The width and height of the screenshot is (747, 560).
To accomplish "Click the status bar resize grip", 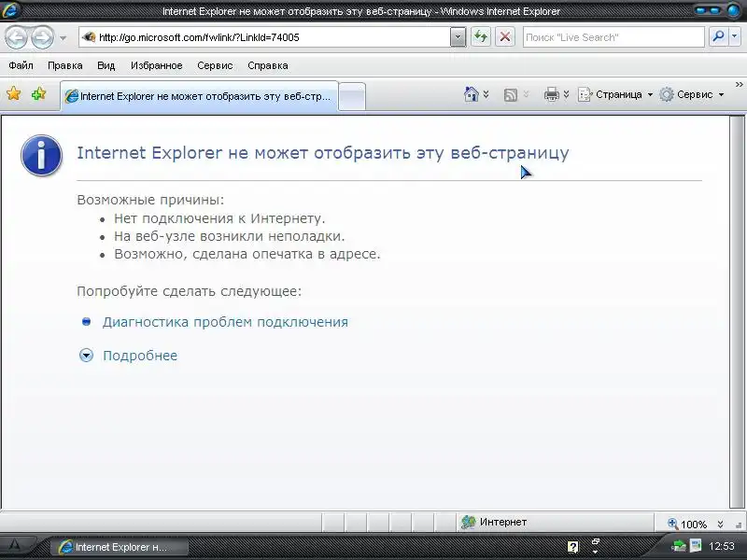I will click(739, 525).
